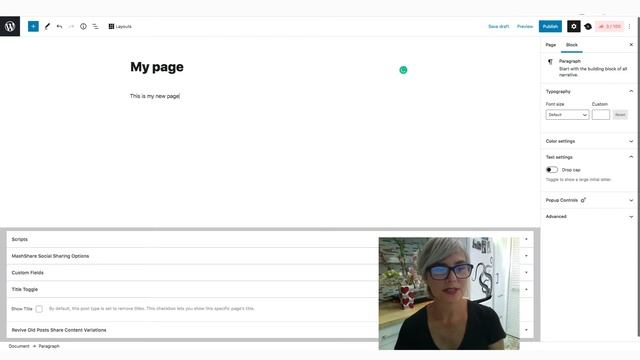Click the Paragraph block icon in sidebar
This screenshot has width=640, height=360.
550,62
